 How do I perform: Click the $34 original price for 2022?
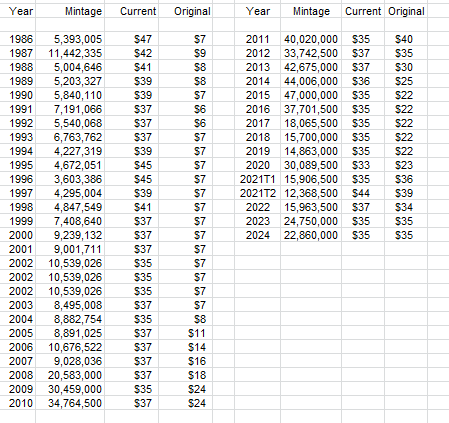[406, 207]
